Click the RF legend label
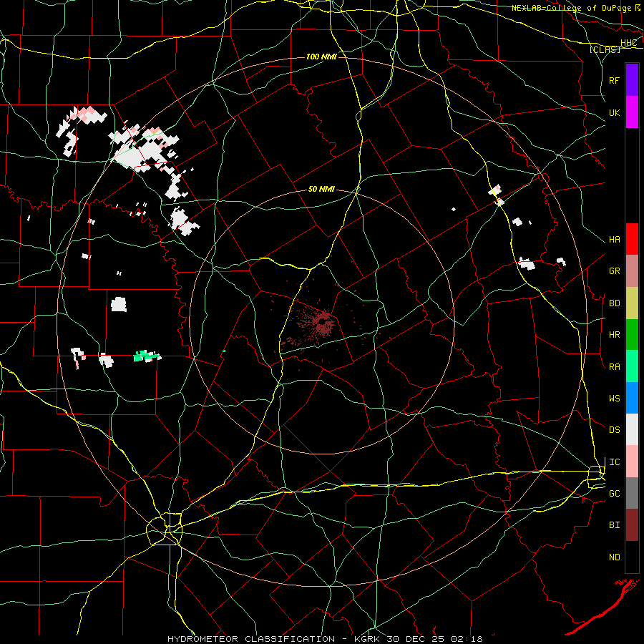644x644 pixels. [x=615, y=80]
